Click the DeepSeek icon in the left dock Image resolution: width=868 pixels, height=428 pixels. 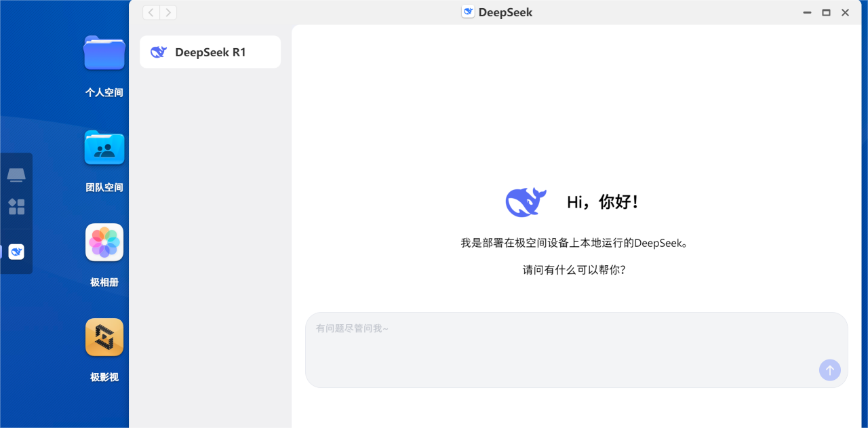point(16,252)
